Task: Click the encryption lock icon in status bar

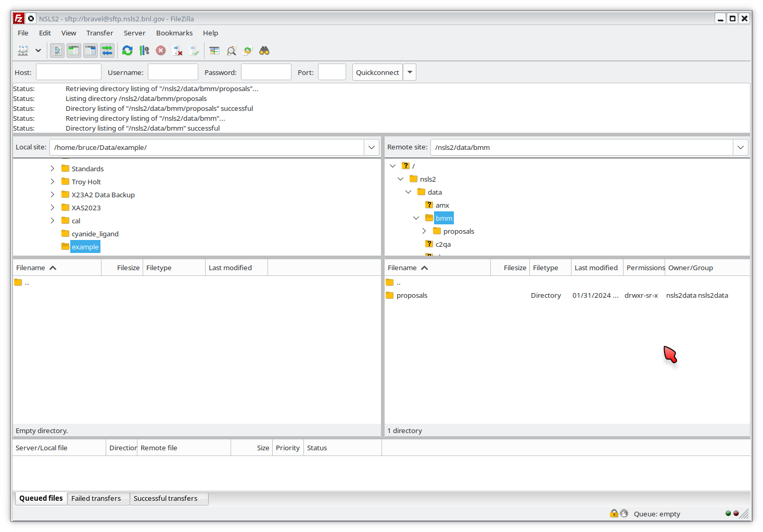Action: 614,513
